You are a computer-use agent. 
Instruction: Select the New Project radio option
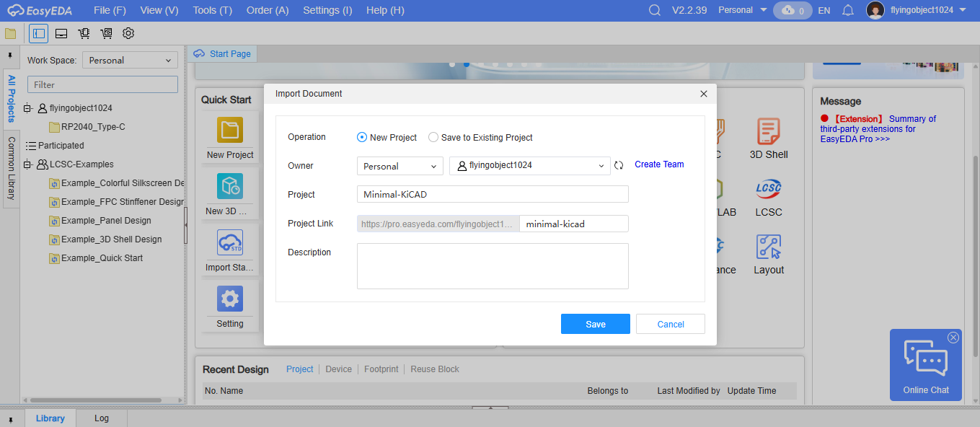pyautogui.click(x=362, y=137)
